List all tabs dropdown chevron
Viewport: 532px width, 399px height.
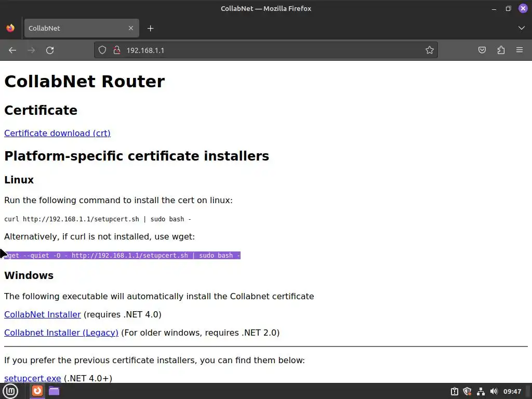pos(522,28)
